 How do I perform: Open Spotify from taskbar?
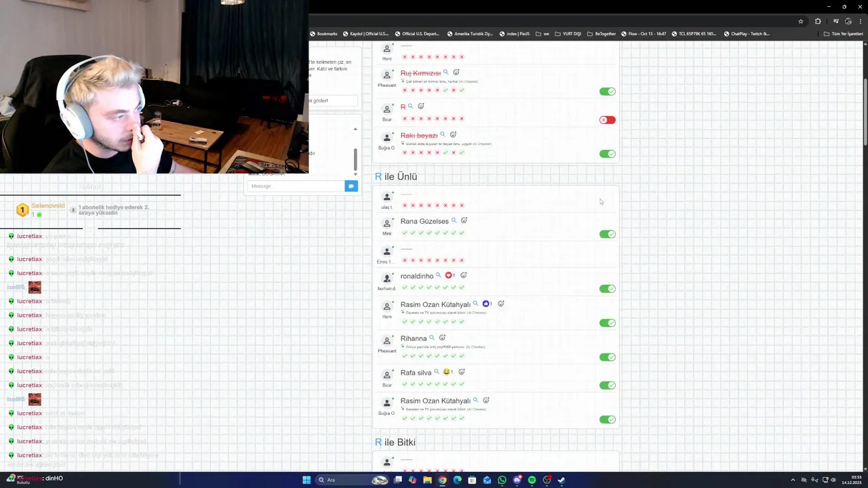532,480
